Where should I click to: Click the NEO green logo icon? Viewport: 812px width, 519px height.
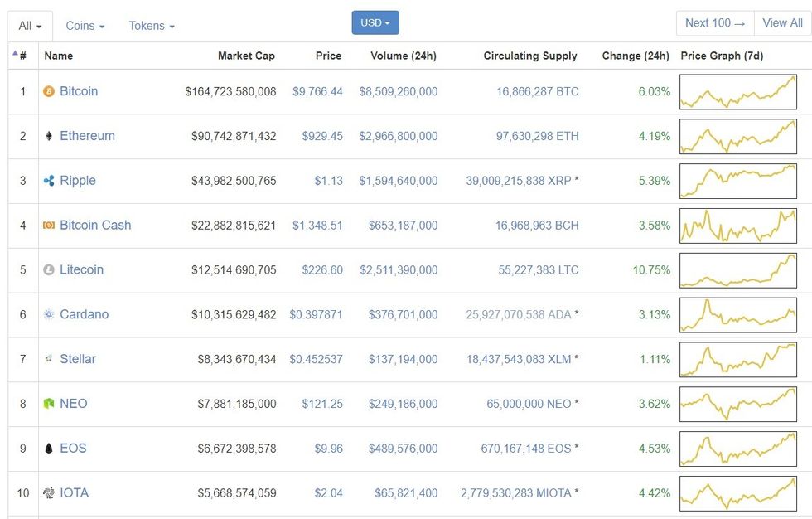tap(50, 404)
